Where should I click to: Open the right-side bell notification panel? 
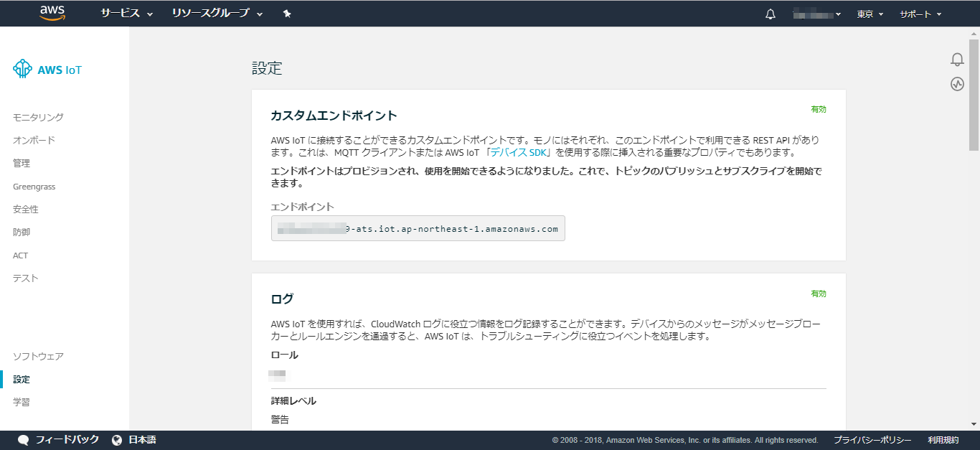click(957, 60)
